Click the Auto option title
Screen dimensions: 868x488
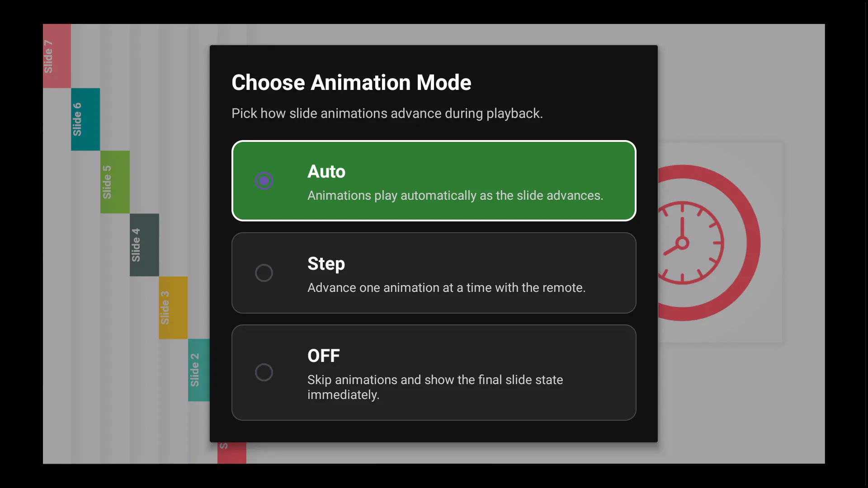(326, 171)
